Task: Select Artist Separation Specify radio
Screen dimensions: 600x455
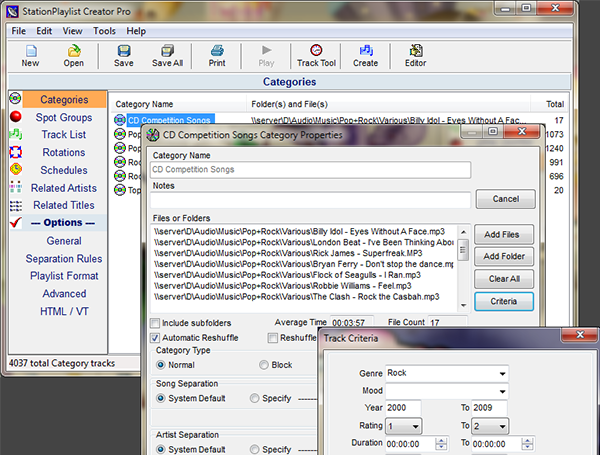Action: coord(254,449)
